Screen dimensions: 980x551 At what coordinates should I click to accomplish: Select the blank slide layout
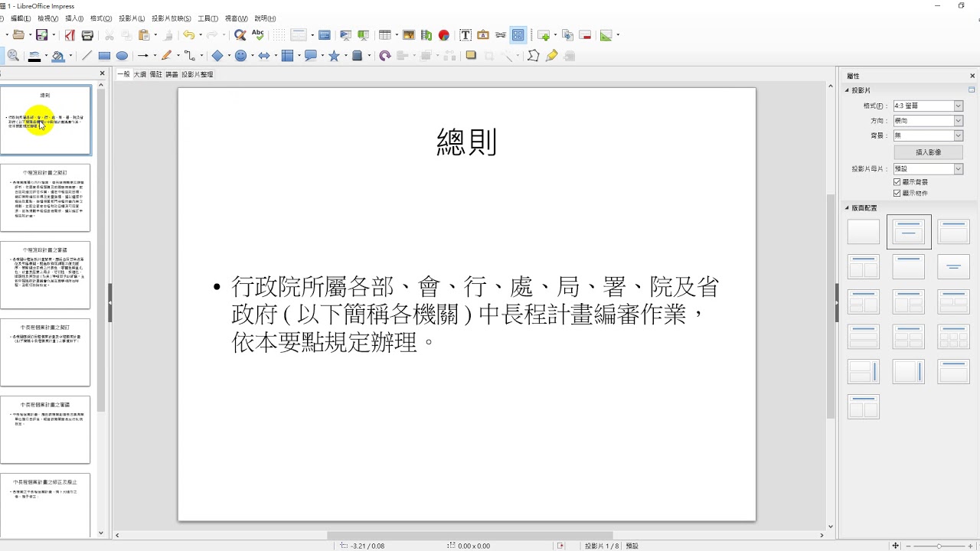[x=864, y=232]
